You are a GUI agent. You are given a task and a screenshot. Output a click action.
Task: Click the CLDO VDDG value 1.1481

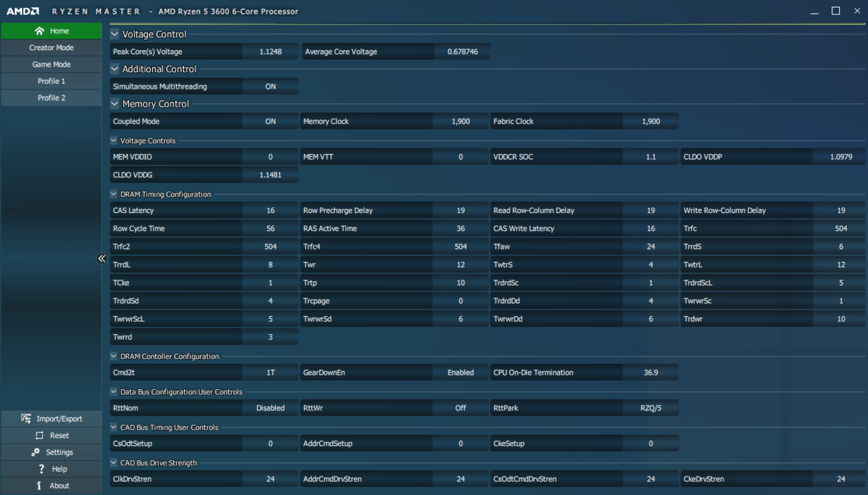[270, 175]
